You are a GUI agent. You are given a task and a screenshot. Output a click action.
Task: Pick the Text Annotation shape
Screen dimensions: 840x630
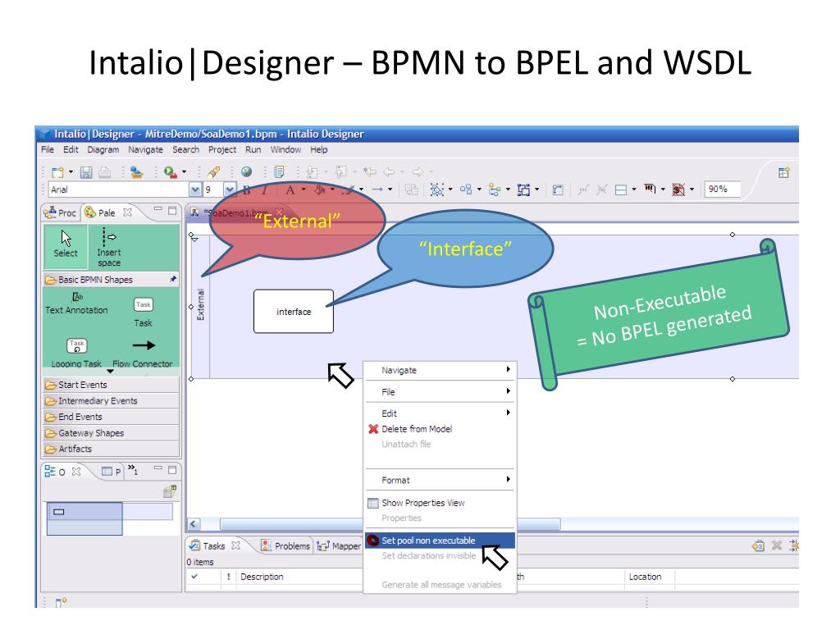click(76, 304)
